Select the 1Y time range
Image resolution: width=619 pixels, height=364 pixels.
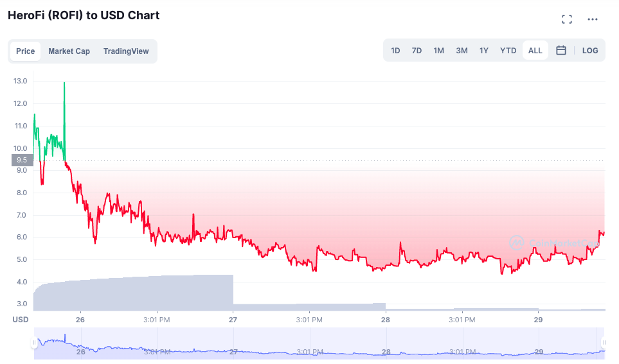[x=483, y=51]
